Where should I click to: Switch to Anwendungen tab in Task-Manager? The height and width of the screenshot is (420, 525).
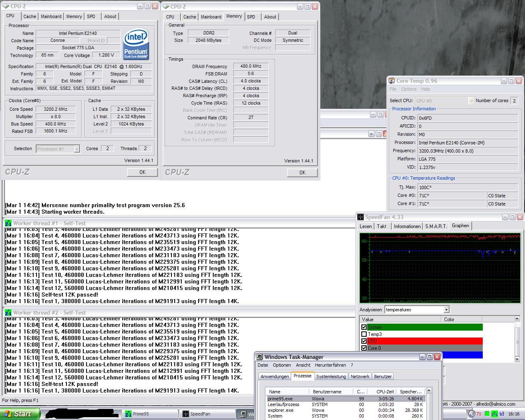point(275,377)
